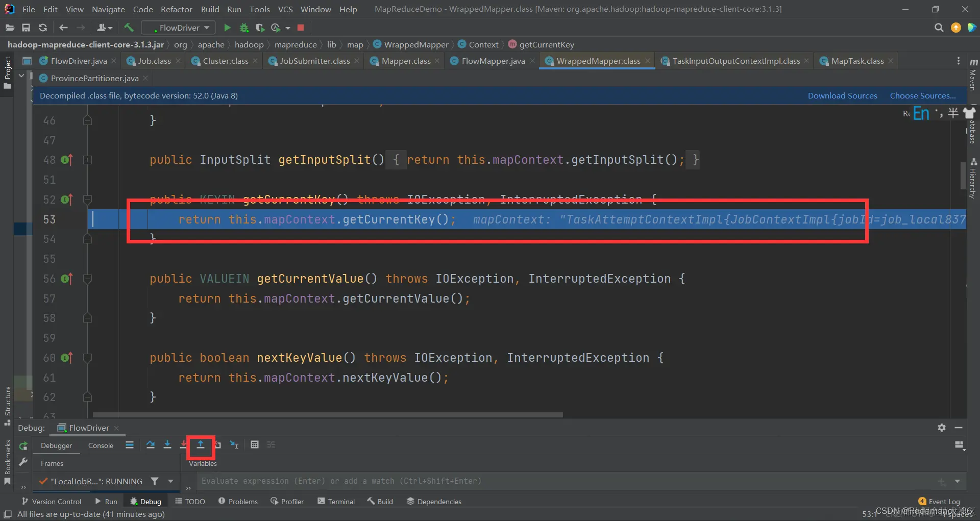Open the Profiler tool window
This screenshot has height=521, width=980.
(x=287, y=502)
